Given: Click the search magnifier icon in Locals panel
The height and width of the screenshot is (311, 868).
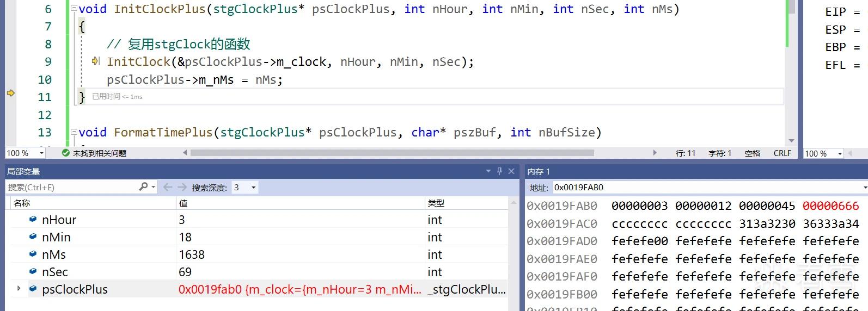Looking at the screenshot, I should tap(143, 186).
